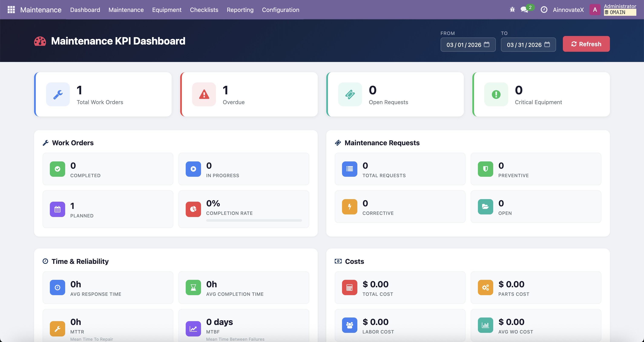This screenshot has height=342, width=644.
Task: Open the FROM date calendar picker
Action: 486,45
